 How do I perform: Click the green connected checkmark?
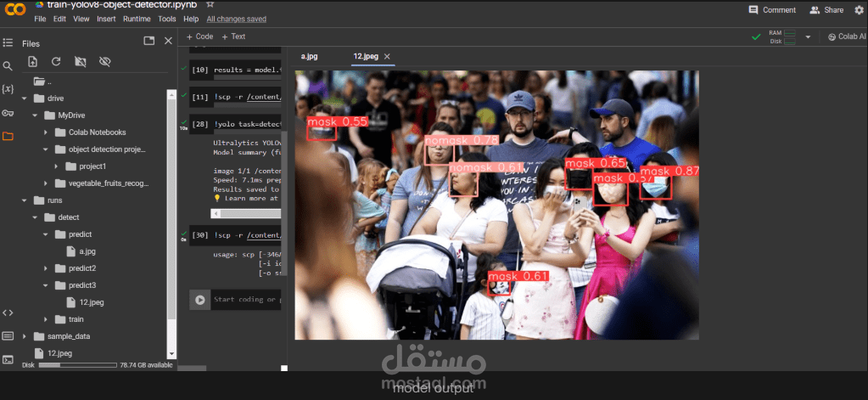pyautogui.click(x=756, y=37)
